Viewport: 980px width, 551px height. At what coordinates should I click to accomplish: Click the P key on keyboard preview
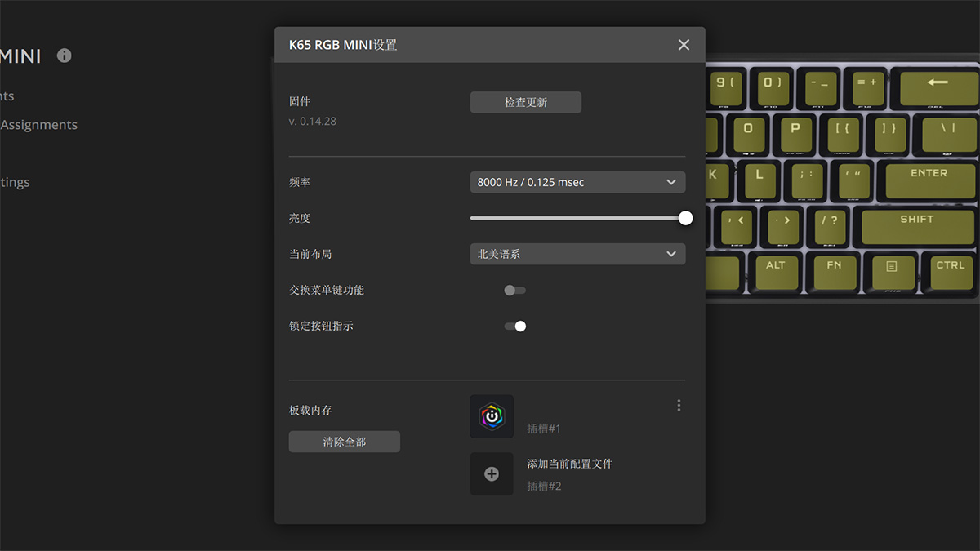click(x=795, y=133)
